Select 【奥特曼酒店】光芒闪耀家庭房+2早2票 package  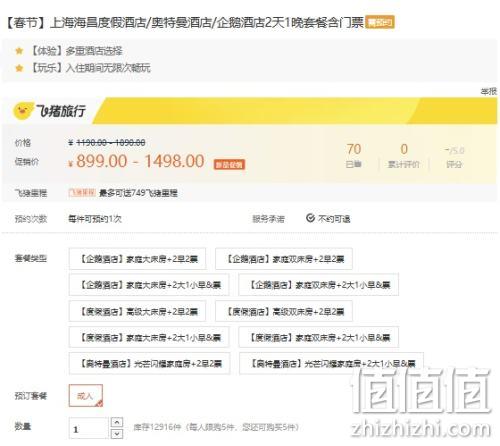149,363
